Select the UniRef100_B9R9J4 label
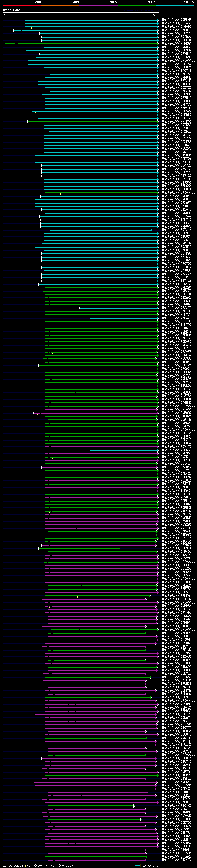The height and width of the screenshot is (868, 197). click(x=176, y=548)
